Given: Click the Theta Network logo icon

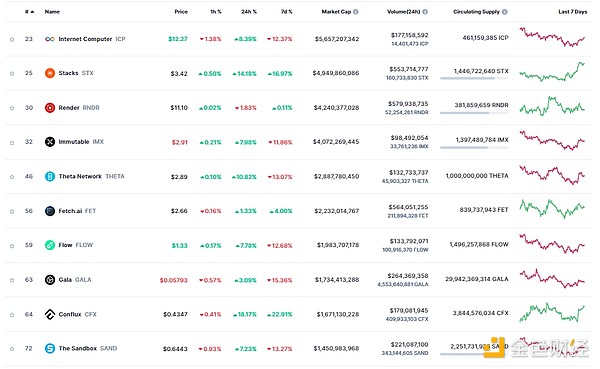Looking at the screenshot, I should point(50,176).
